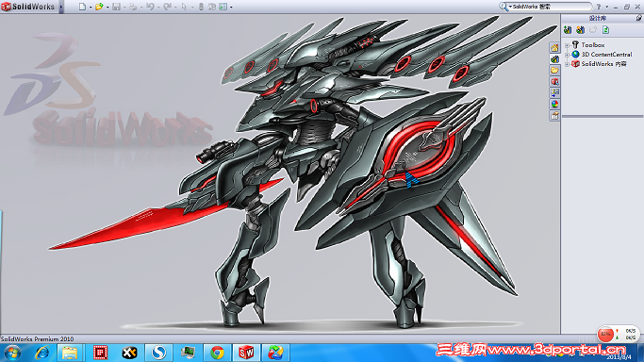Viewport: 644px width, 362px height.
Task: Click the black X app taskbar icon
Action: [x=129, y=353]
